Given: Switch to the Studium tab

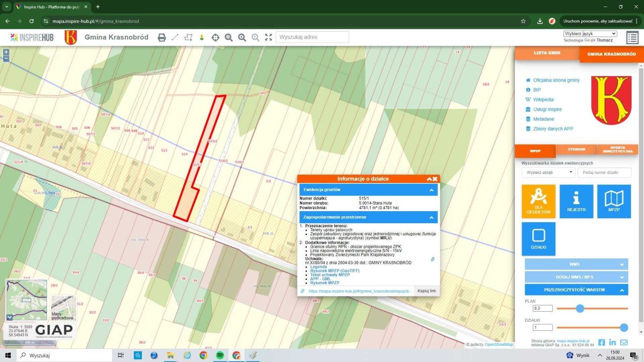Looking at the screenshot, I should coord(577,150).
